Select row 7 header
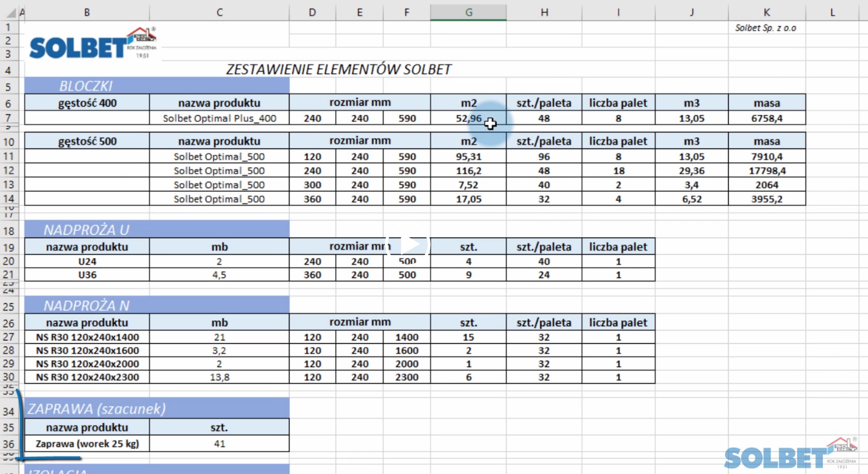The height and width of the screenshot is (474, 868). coord(9,118)
